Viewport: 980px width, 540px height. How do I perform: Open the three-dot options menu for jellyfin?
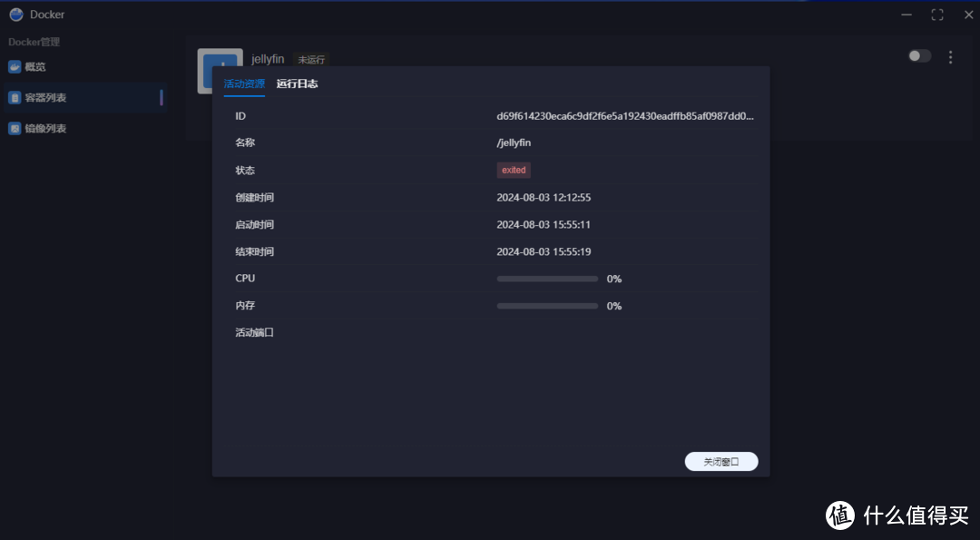point(950,56)
